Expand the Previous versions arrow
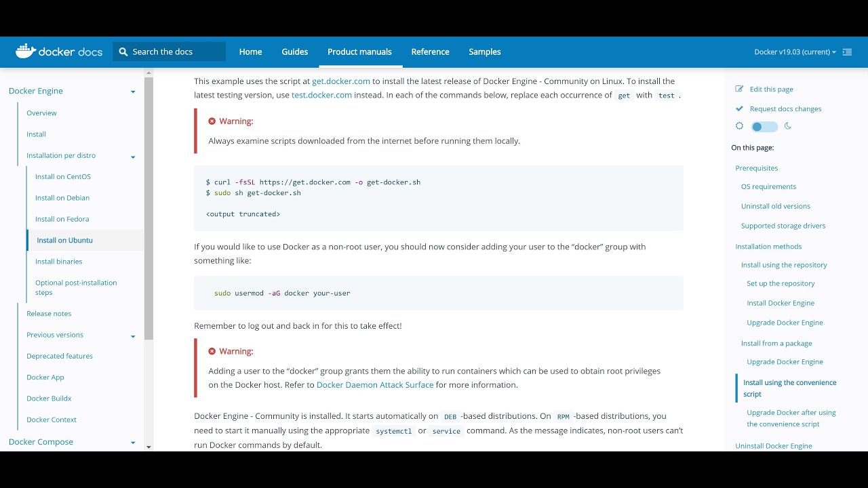 pos(133,336)
